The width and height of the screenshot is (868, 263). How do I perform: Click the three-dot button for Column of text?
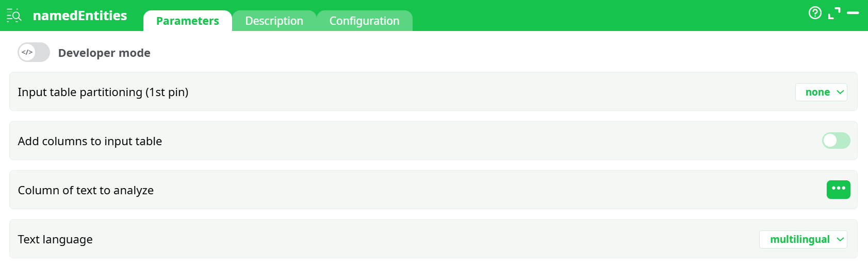coord(838,190)
